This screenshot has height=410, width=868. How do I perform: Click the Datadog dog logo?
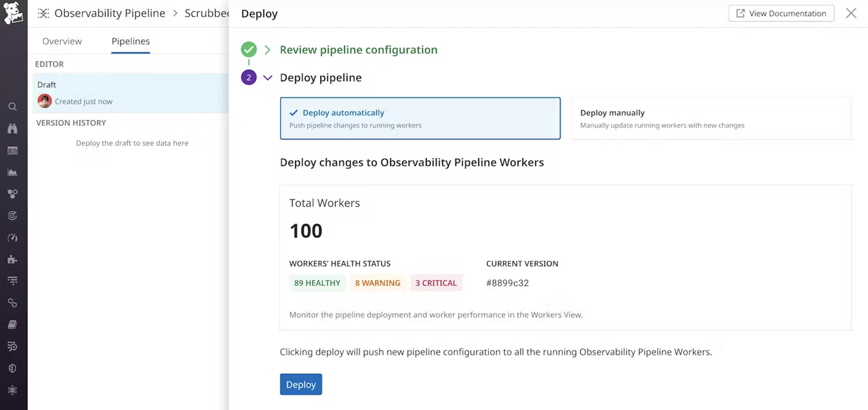[13, 13]
